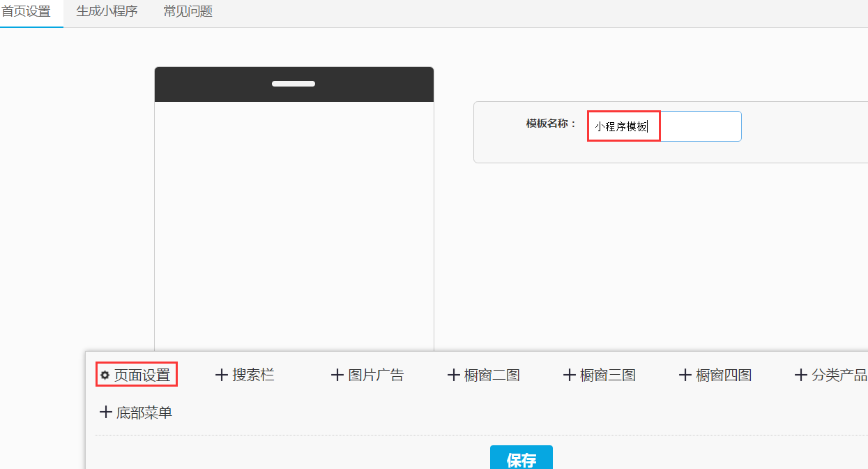868x469 pixels.
Task: Open the 生成小程序 tab
Action: point(107,11)
